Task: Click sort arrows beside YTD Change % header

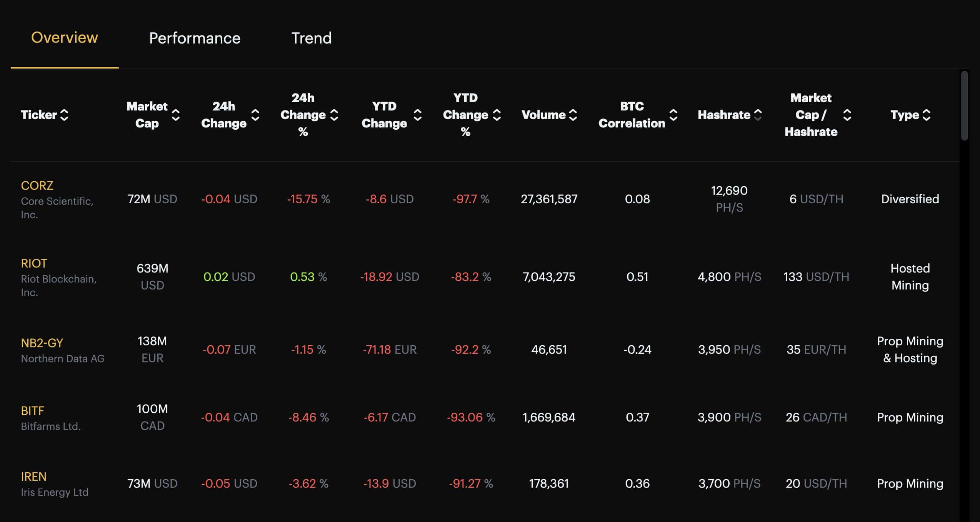Action: (497, 115)
